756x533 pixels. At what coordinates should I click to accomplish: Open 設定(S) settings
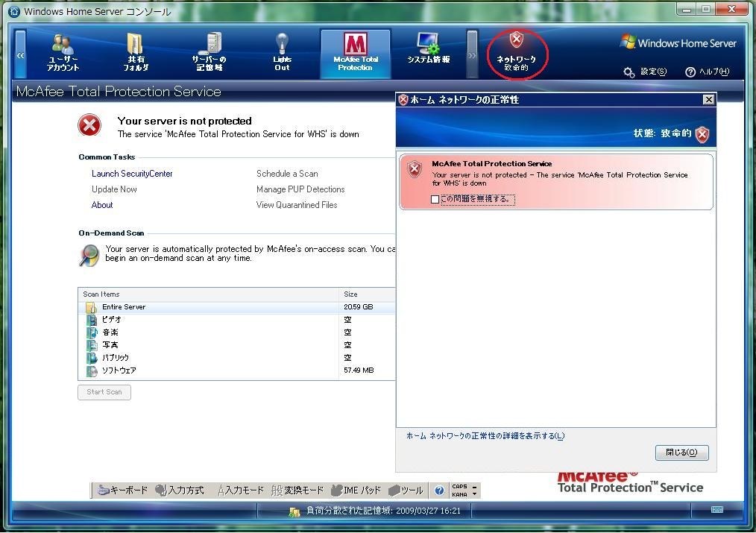[653, 72]
